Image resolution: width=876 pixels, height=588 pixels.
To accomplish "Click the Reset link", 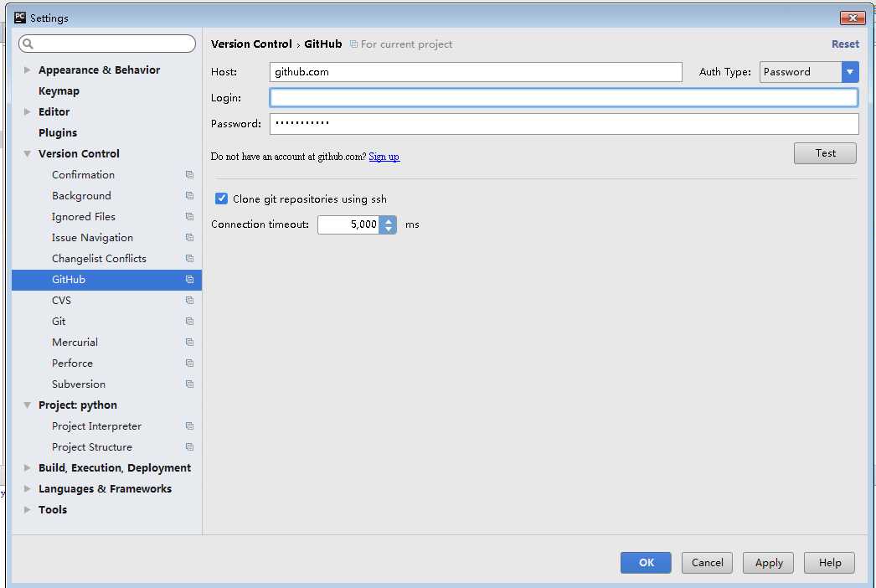I will 845,44.
